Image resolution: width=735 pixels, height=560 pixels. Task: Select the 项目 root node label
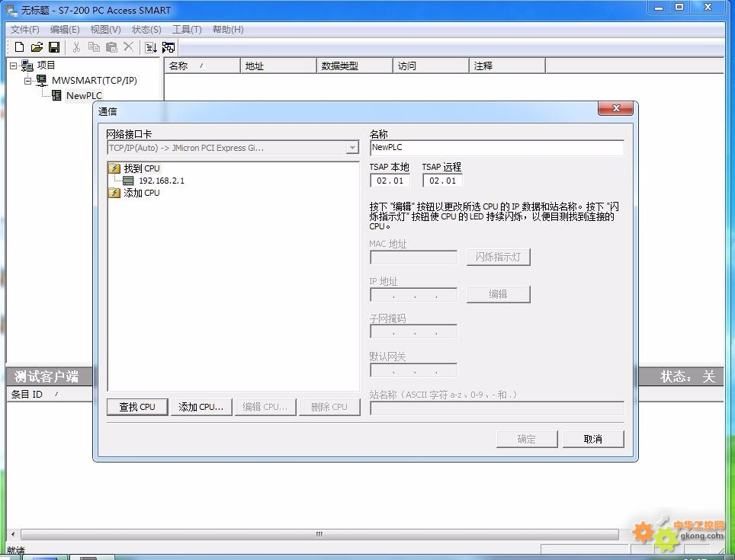[46, 66]
